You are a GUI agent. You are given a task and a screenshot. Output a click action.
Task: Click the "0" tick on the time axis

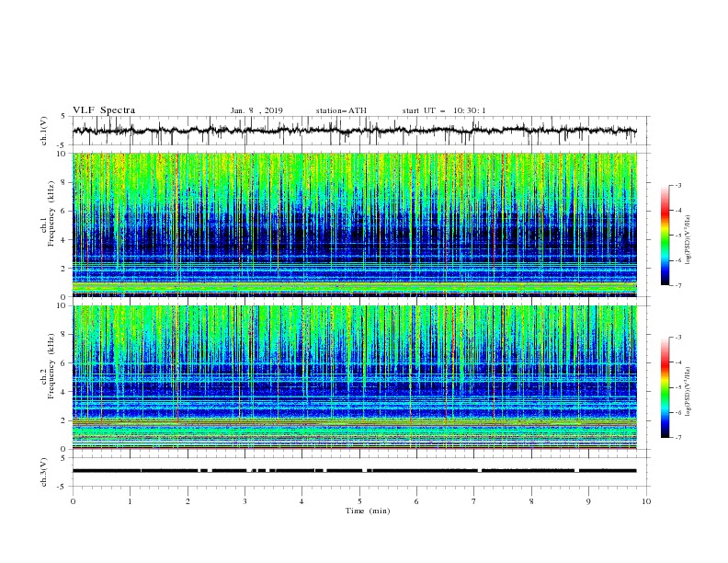pos(73,501)
